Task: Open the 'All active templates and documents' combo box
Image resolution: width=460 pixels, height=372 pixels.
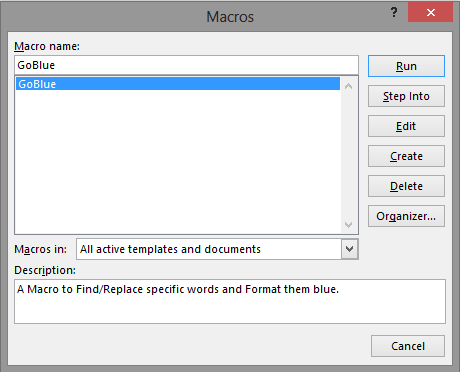Action: click(217, 249)
